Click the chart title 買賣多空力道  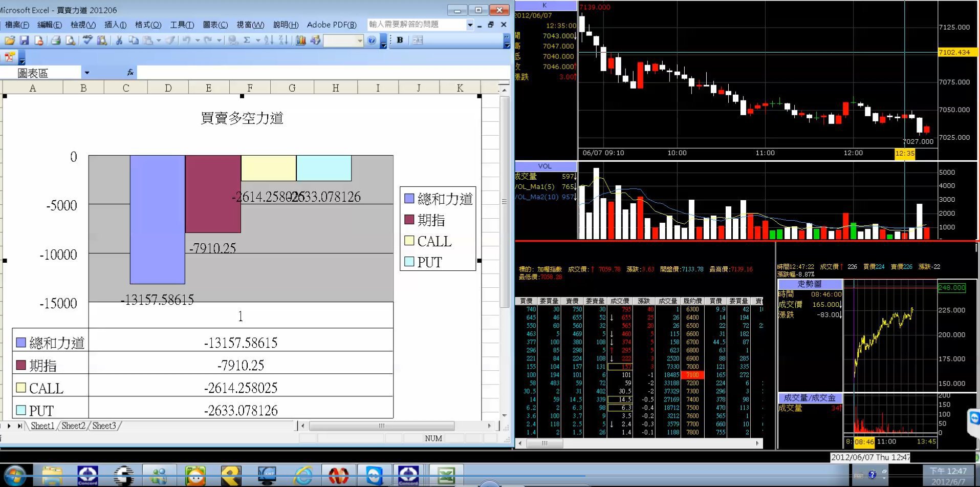(242, 118)
